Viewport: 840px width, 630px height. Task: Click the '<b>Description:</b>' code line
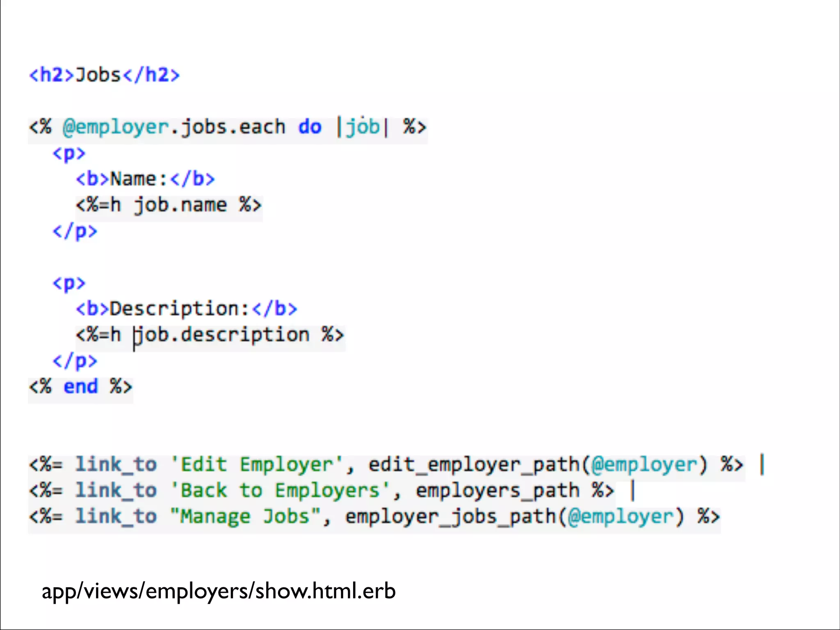tap(187, 308)
